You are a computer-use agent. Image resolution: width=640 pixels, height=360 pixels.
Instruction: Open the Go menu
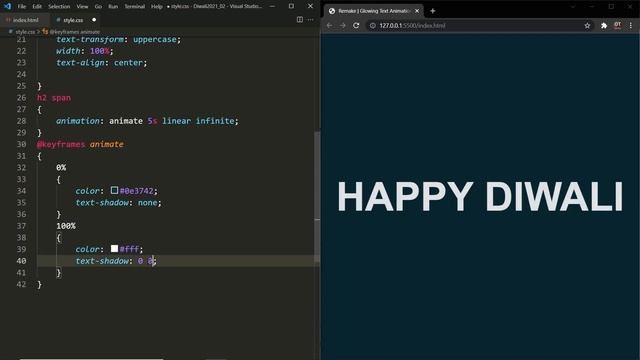(98, 7)
